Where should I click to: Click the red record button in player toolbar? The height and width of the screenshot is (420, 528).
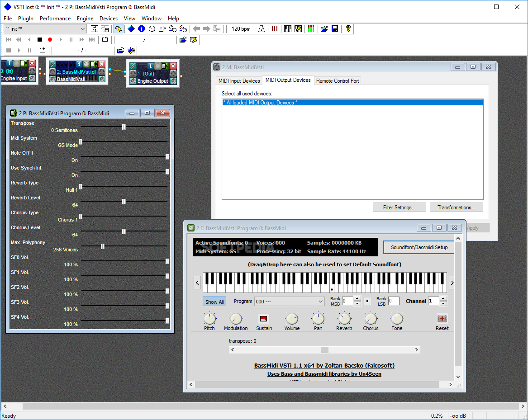click(x=50, y=40)
